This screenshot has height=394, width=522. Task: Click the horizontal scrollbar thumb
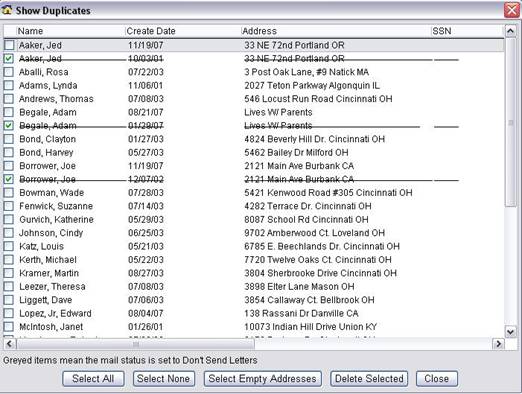[135, 344]
